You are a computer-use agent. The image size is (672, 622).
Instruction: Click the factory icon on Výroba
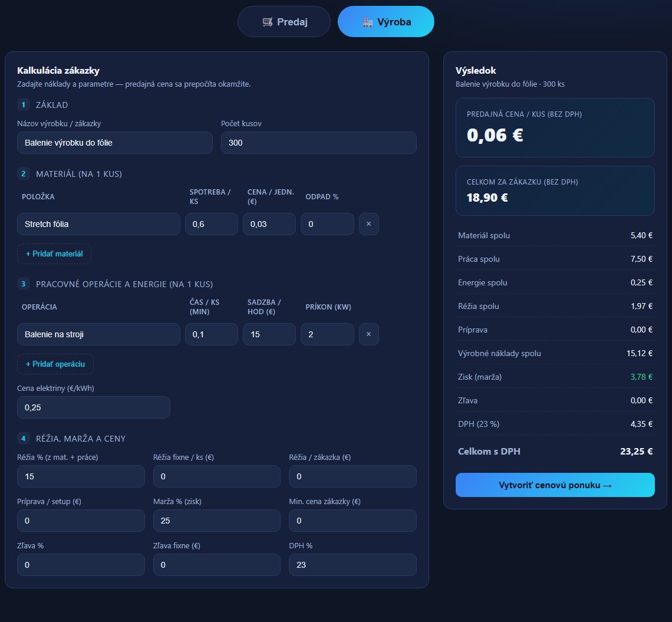(368, 22)
